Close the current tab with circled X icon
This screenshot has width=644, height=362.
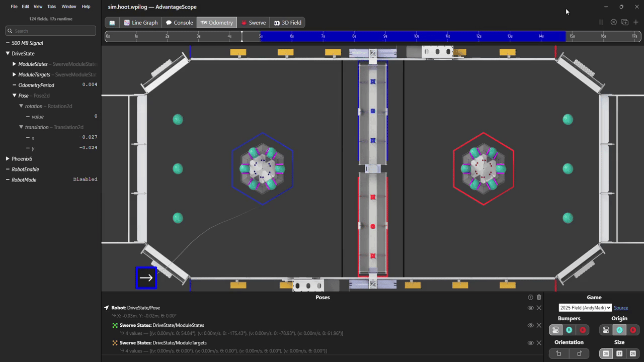(x=613, y=22)
